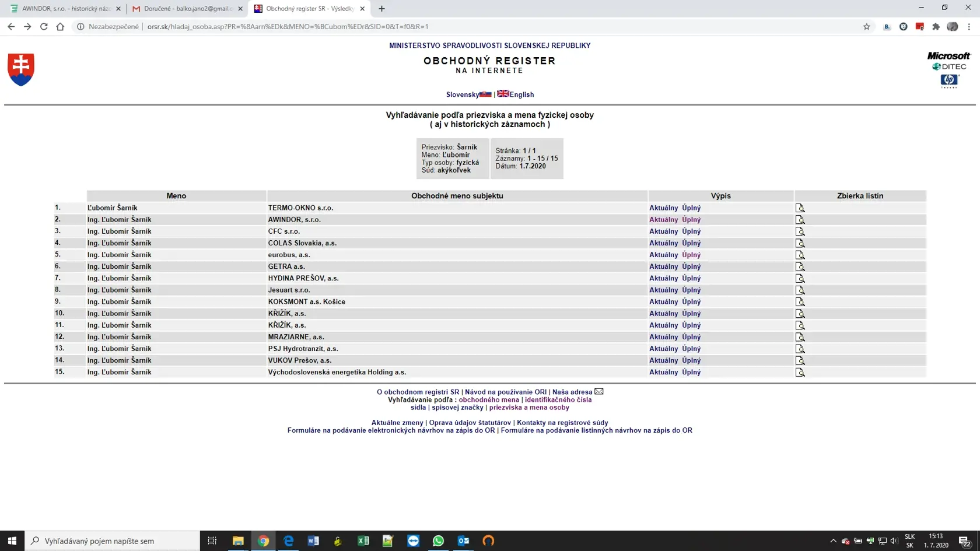Click the company name Jesuart s.r.o.
Viewport: 980px width, 551px height.
289,290
